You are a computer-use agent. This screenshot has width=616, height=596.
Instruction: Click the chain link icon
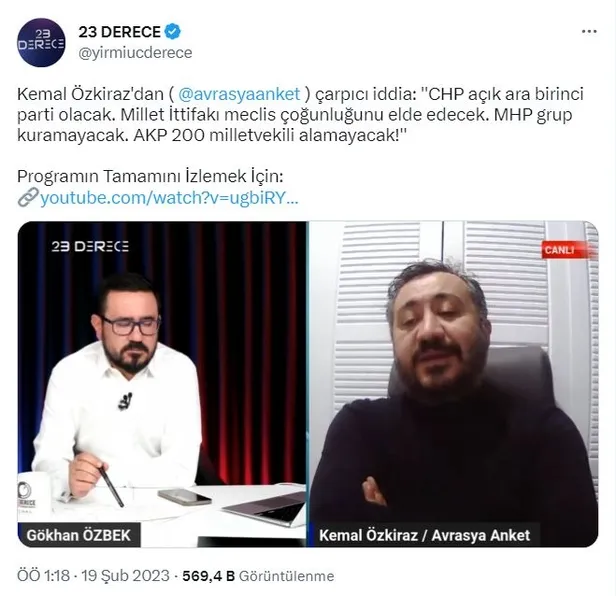(x=28, y=197)
